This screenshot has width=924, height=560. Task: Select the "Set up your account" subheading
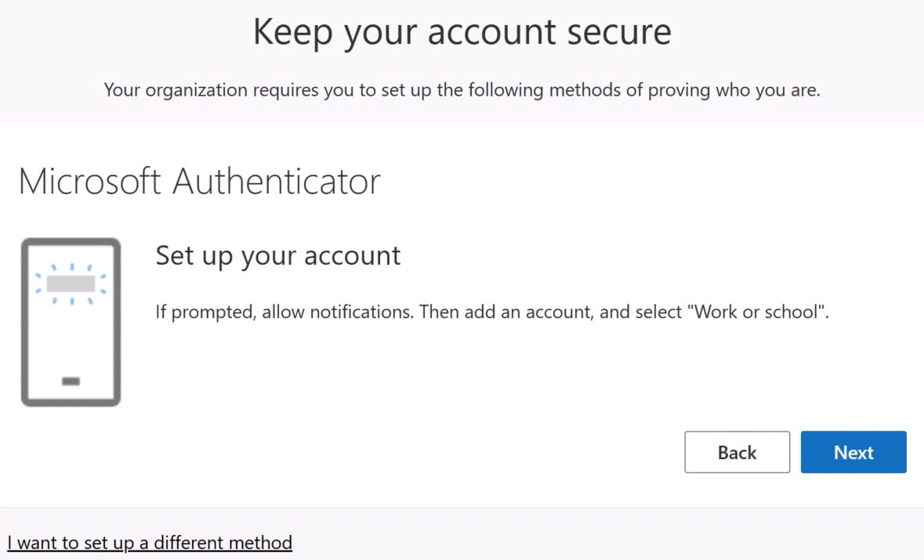[x=278, y=255]
